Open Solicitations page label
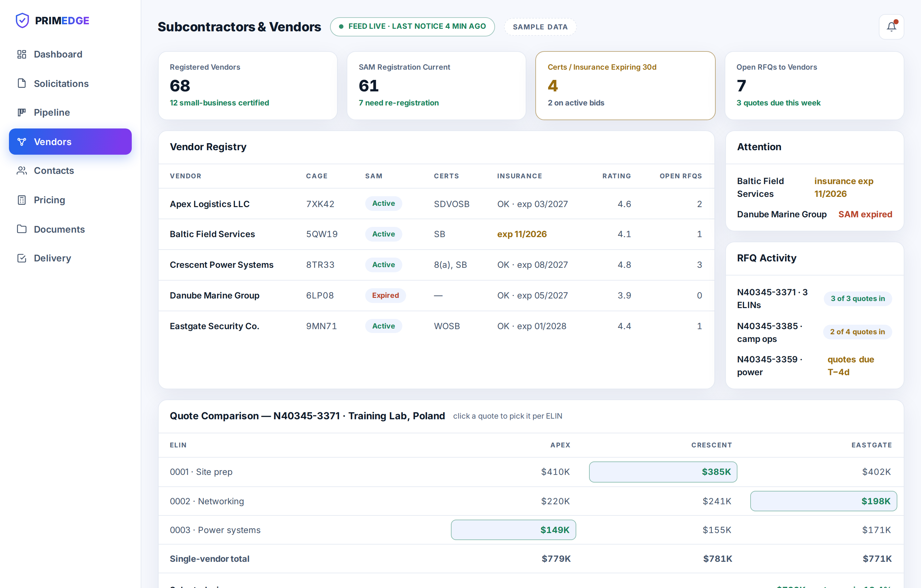Screen dimensions: 921x588 [61, 83]
